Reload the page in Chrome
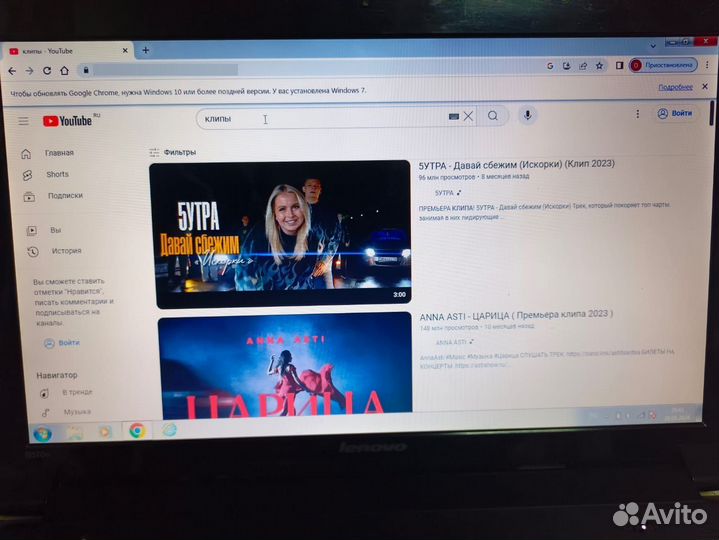719x540 pixels. pyautogui.click(x=47, y=70)
